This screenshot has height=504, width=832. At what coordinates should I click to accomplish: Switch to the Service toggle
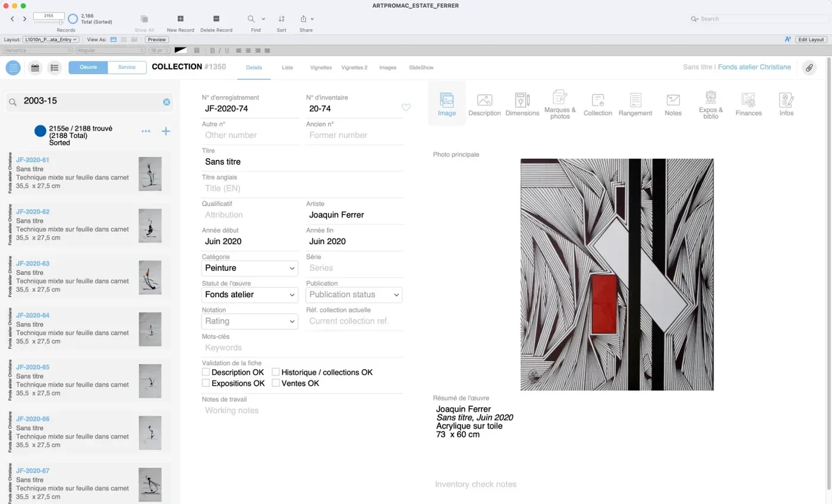pos(127,67)
